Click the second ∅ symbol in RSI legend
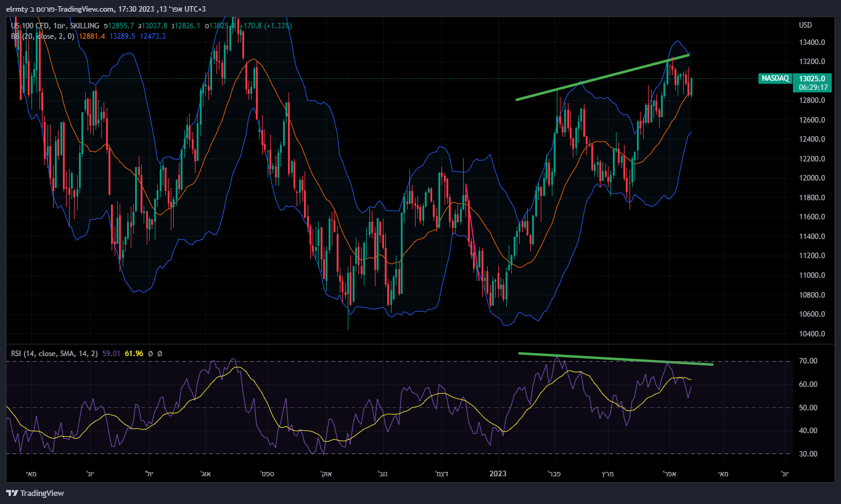 (x=160, y=354)
